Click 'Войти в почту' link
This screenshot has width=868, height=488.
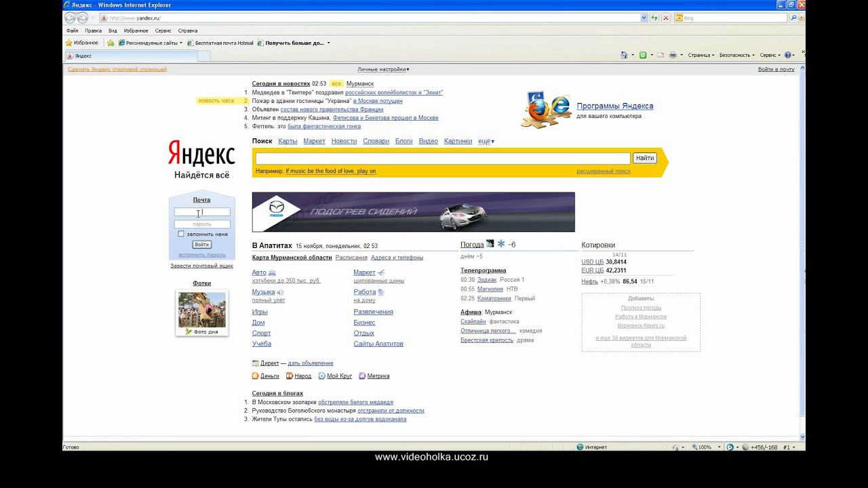[x=776, y=69]
